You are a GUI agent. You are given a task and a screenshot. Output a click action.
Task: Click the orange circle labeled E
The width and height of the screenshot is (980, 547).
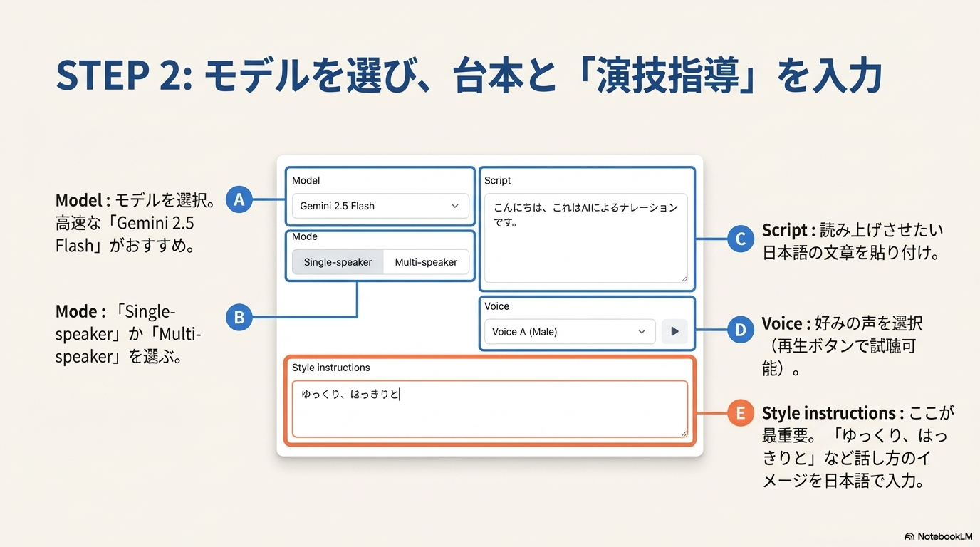pos(741,413)
